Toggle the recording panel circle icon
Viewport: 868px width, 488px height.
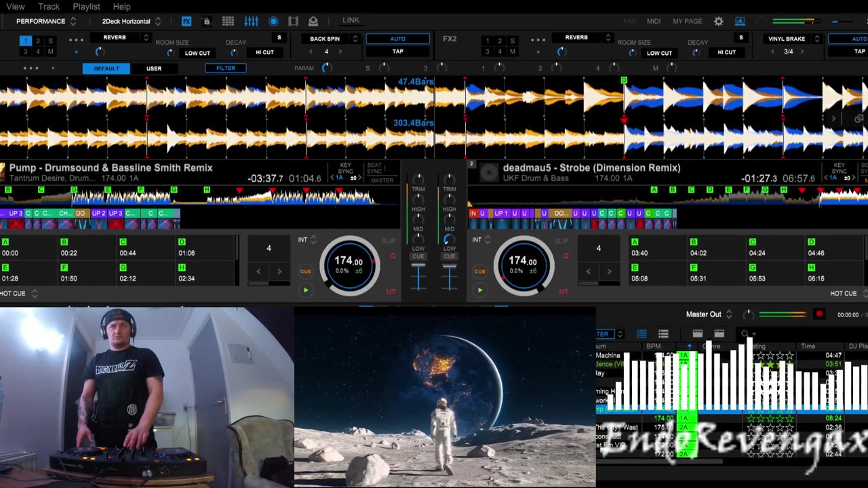coord(273,22)
